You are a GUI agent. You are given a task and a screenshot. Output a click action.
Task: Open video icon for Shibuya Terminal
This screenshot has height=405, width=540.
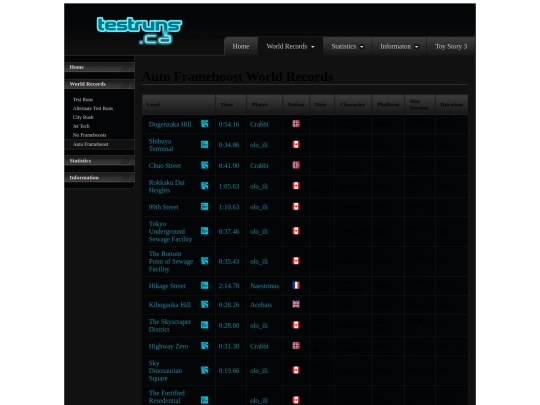pyautogui.click(x=205, y=145)
